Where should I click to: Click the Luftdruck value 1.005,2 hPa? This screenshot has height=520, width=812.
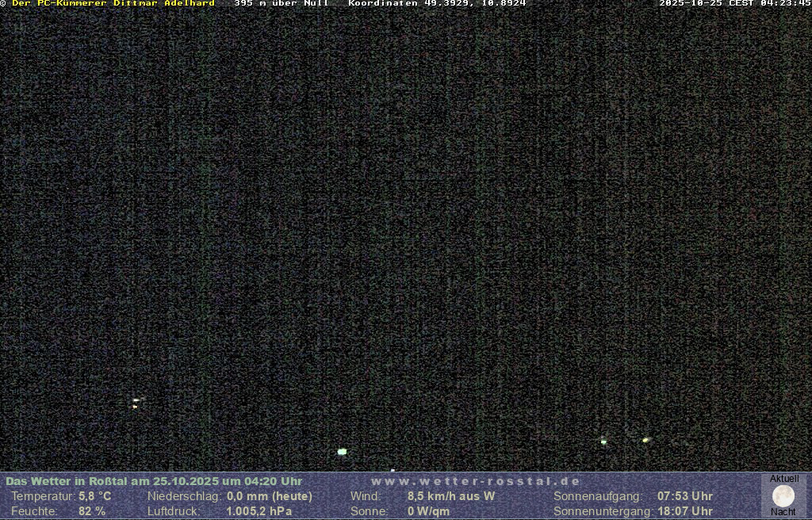tap(259, 511)
